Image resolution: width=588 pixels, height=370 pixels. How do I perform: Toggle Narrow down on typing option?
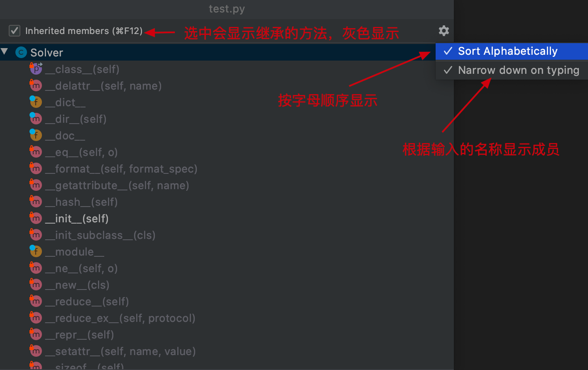[x=512, y=70]
